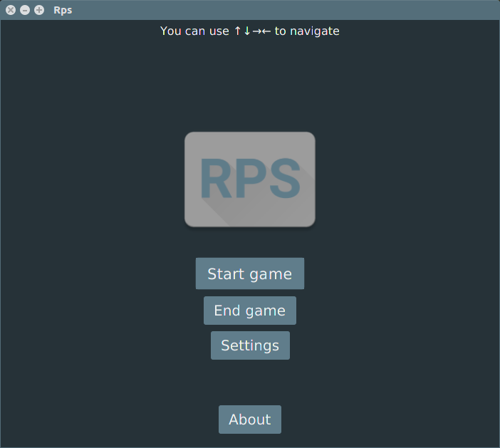
Task: Click the letter R in the logo
Action: pyautogui.click(x=216, y=178)
